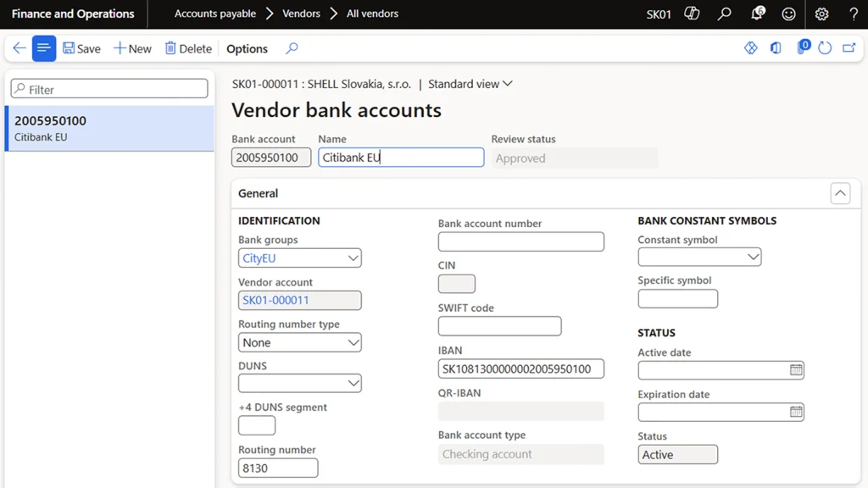Click the Specific symbol field

click(x=677, y=299)
